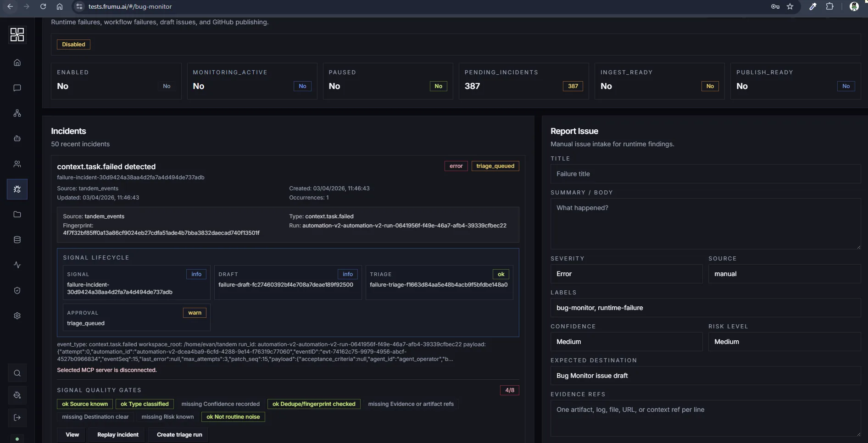The height and width of the screenshot is (443, 868).
Task: Click the No badge in Monitoring_Active card
Action: 302,86
